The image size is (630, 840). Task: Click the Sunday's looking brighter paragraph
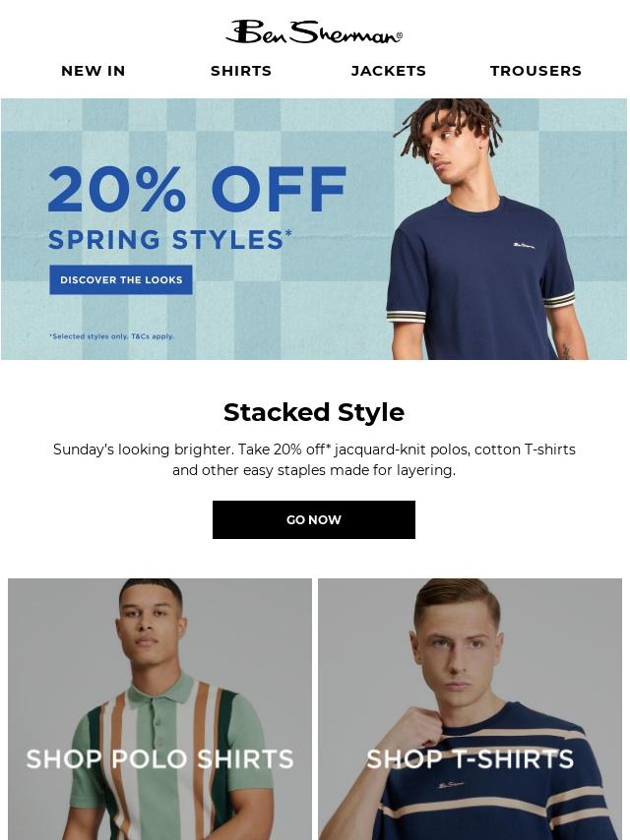point(314,459)
